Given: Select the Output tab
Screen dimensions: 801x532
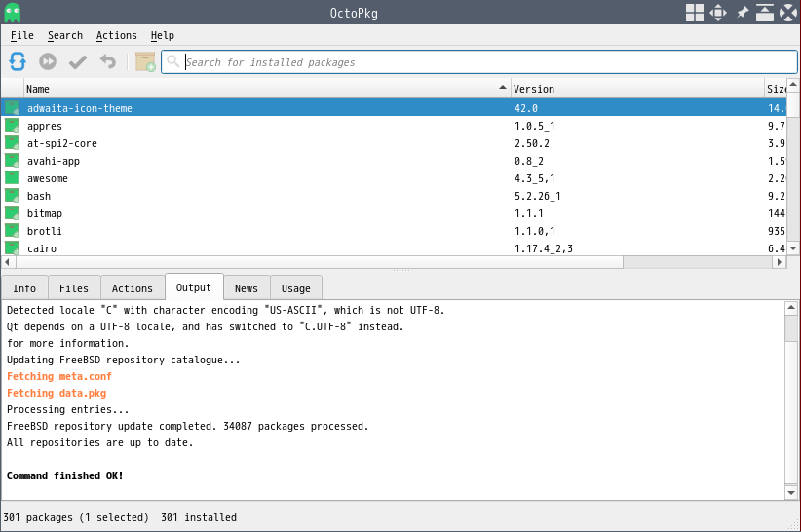Looking at the screenshot, I should coord(194,287).
